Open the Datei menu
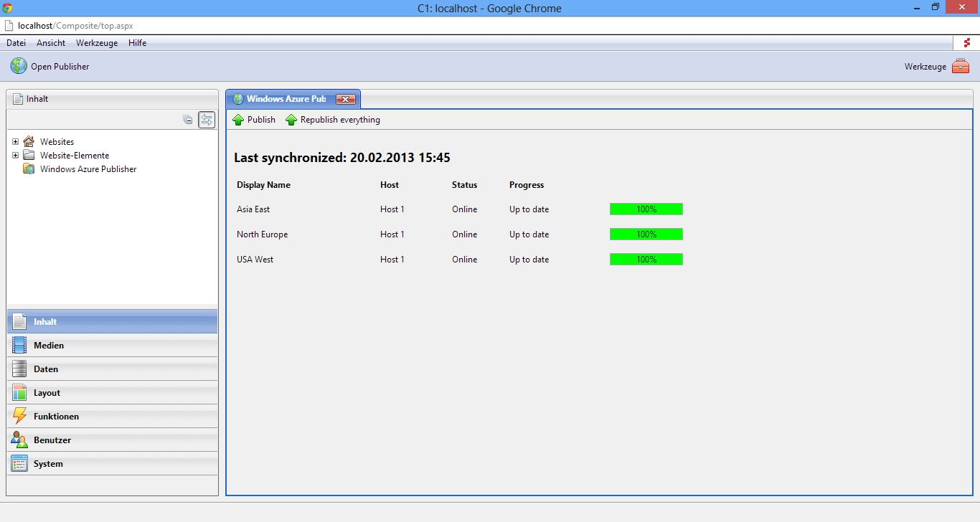Image resolution: width=980 pixels, height=522 pixels. click(16, 43)
